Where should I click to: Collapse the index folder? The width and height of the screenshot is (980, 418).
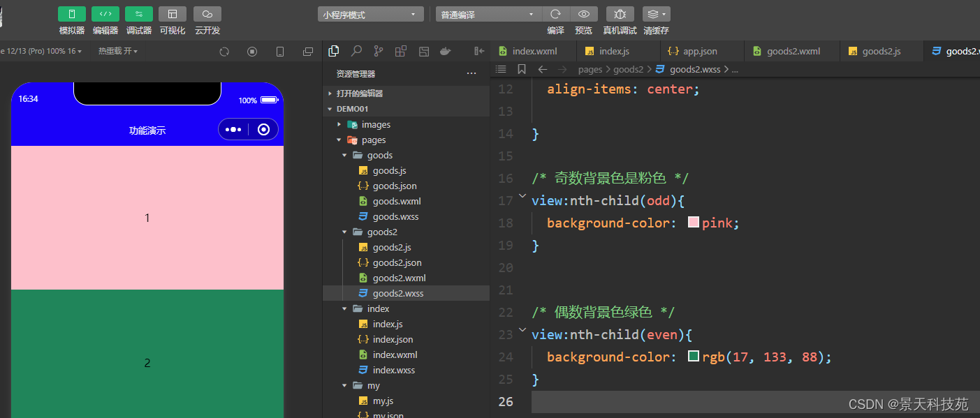click(x=406, y=308)
